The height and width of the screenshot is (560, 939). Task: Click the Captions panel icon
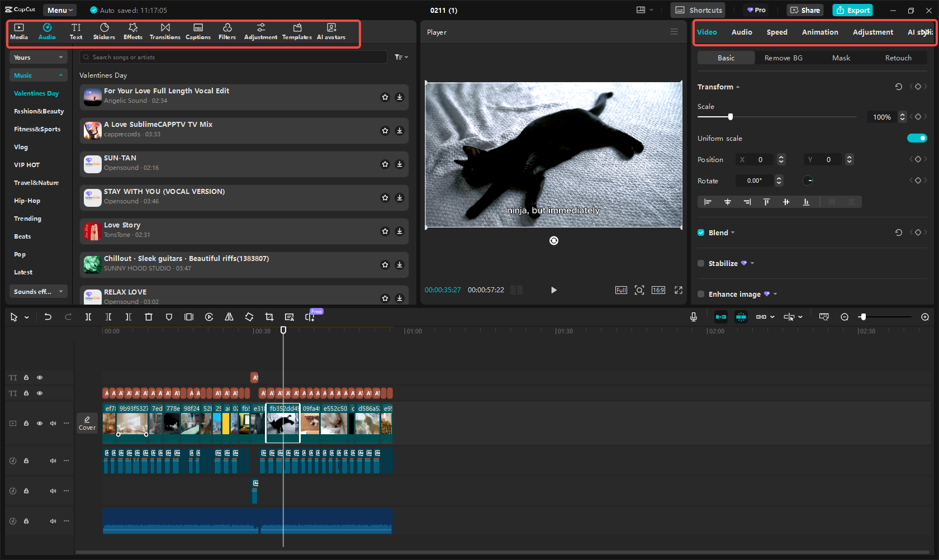(x=198, y=31)
